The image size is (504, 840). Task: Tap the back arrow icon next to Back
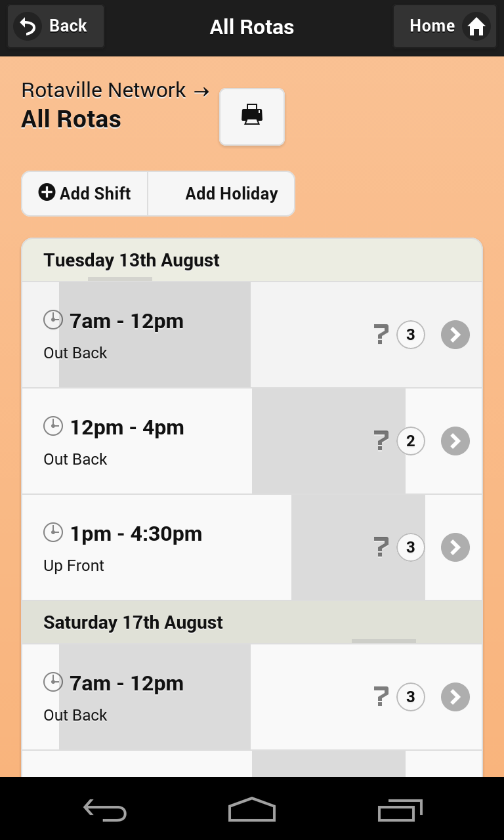[27, 26]
